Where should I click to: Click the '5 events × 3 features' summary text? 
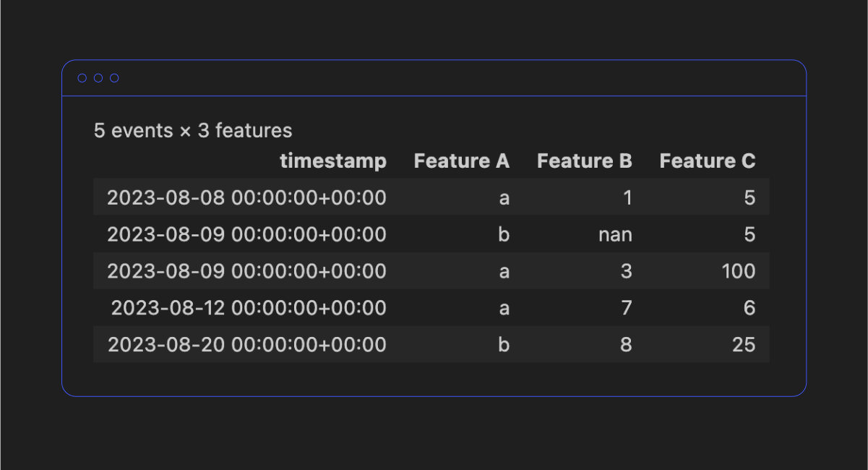(x=193, y=131)
